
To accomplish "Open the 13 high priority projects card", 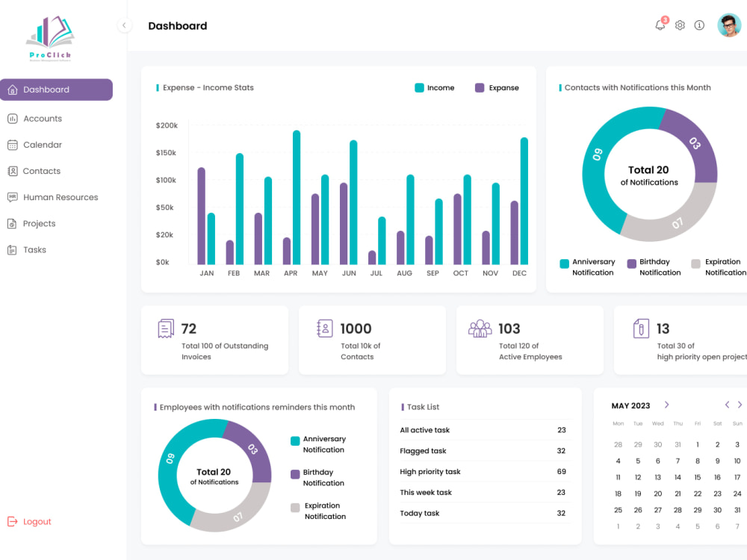I will (x=681, y=340).
